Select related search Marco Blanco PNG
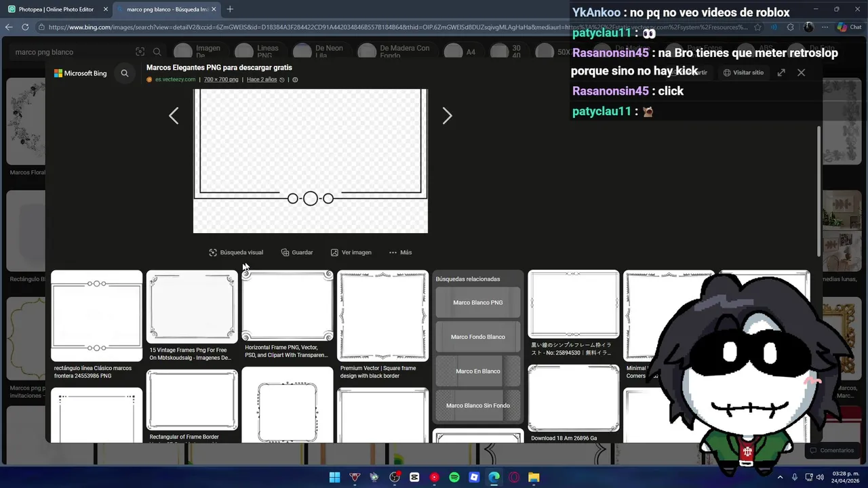This screenshot has width=868, height=488. 478,302
